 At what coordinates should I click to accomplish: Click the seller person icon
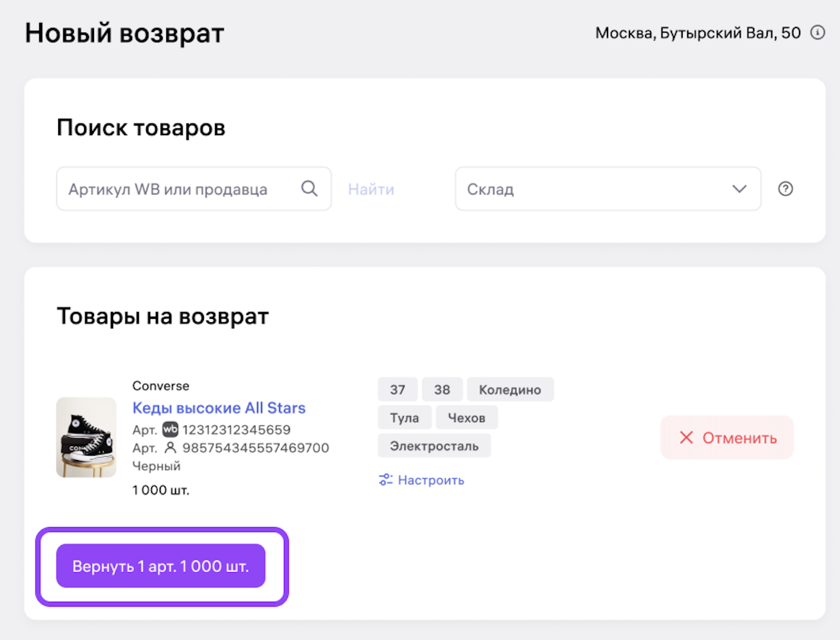pyautogui.click(x=170, y=448)
